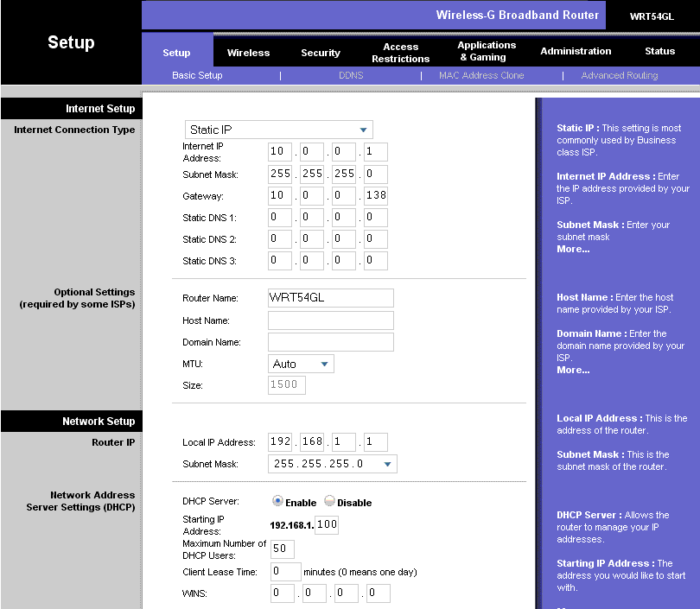Click the Local IP Address third octet field

(x=344, y=441)
